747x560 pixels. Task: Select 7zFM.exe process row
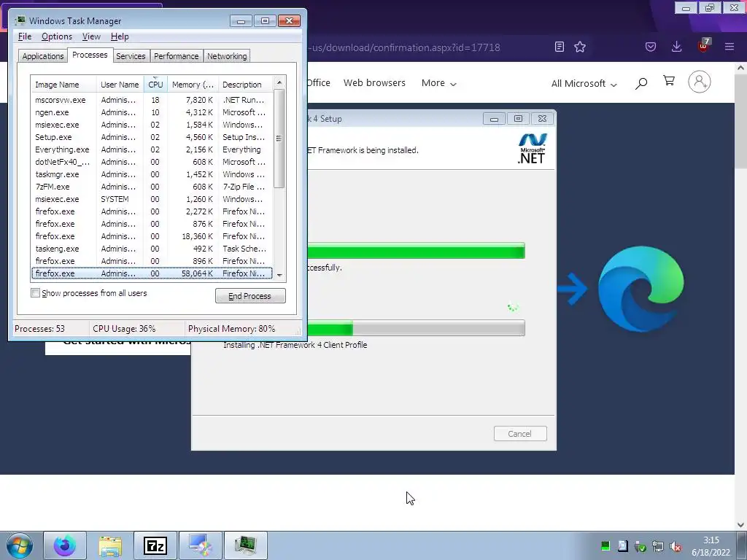[152, 187]
